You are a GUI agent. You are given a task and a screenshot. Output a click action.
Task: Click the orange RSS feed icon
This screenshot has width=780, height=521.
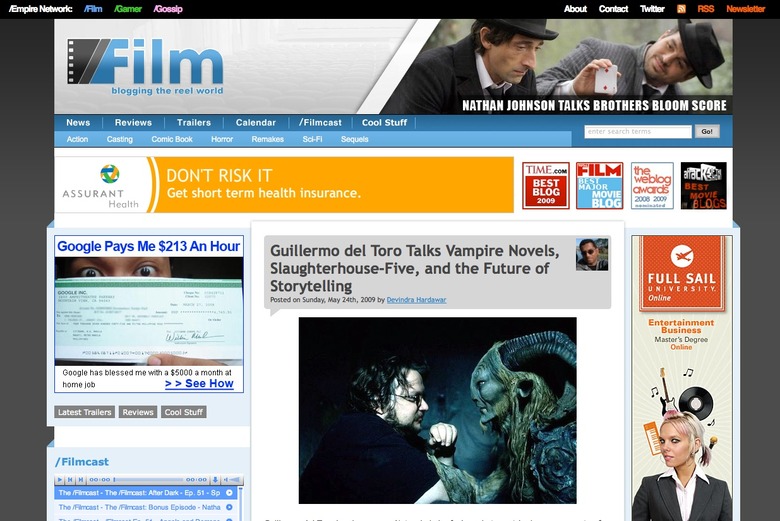681,9
